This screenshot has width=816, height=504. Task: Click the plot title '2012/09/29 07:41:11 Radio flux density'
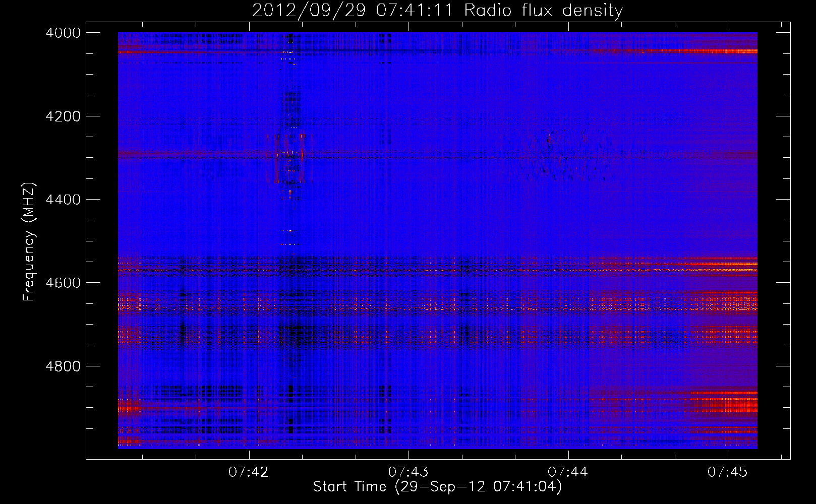coord(437,11)
